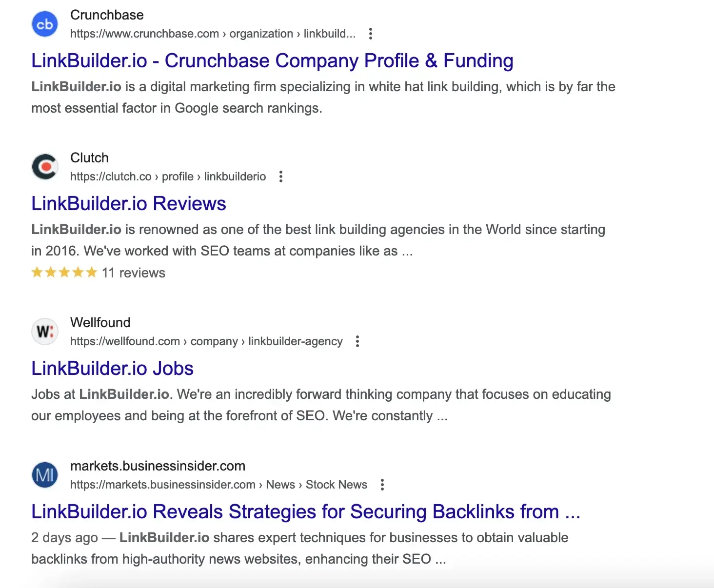The height and width of the screenshot is (588, 714).
Task: Click the Wellfound favicon icon
Action: 45,332
